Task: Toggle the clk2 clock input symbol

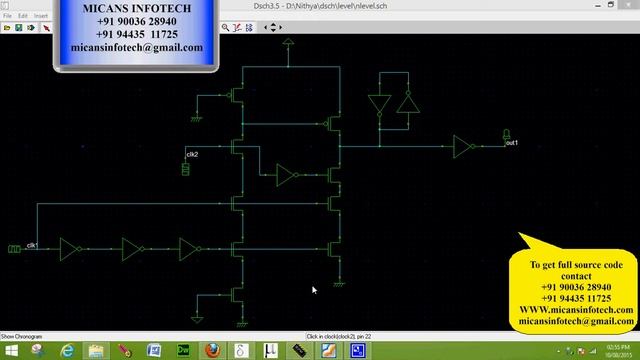Action: 185,169
